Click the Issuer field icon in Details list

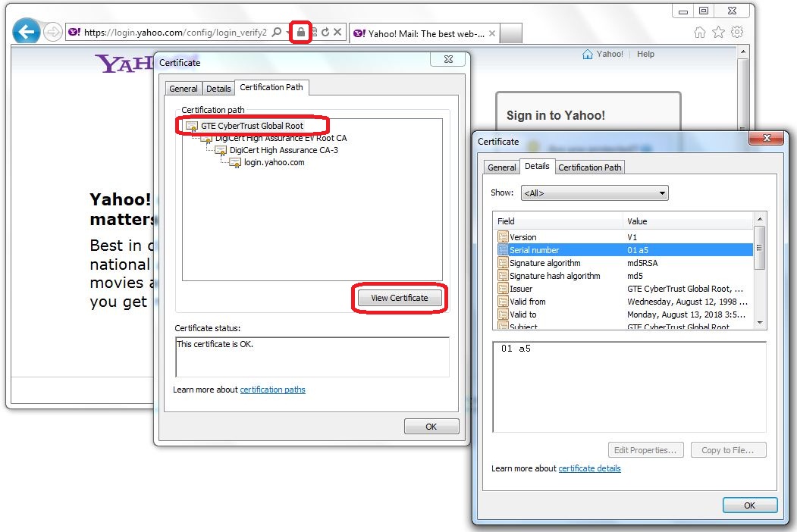(502, 289)
